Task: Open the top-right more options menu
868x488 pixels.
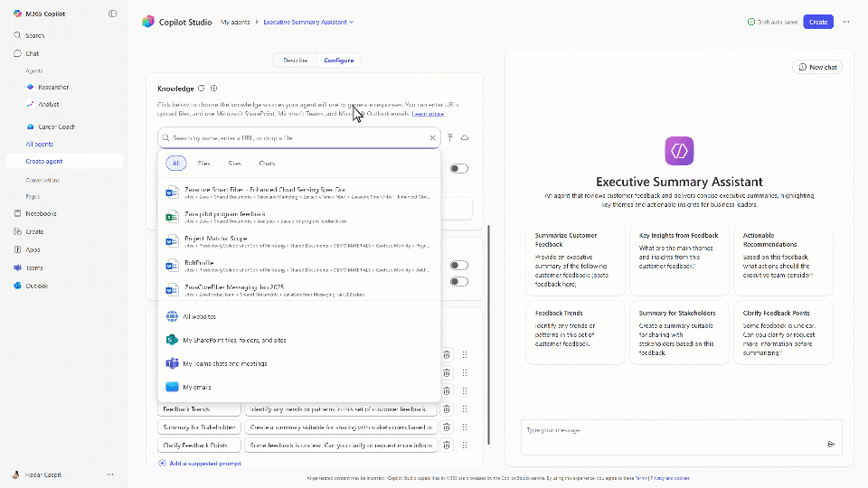Action: 846,22
